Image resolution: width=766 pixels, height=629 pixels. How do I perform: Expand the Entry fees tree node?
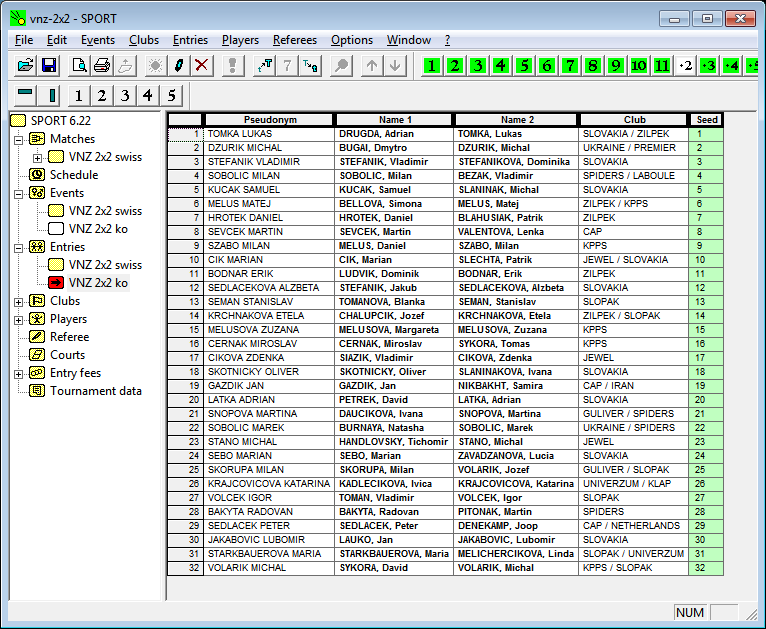pos(19,373)
